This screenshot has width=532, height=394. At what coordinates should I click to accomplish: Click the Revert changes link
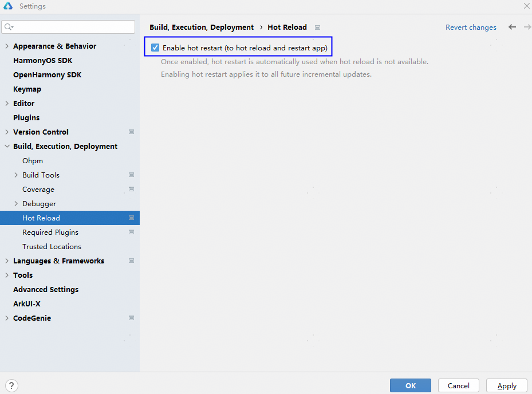(x=471, y=27)
